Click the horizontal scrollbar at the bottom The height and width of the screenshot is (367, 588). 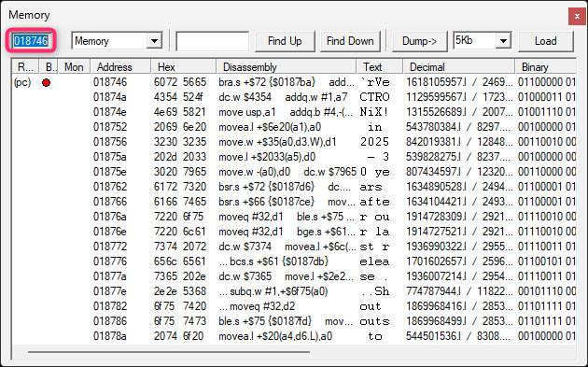pos(169,352)
